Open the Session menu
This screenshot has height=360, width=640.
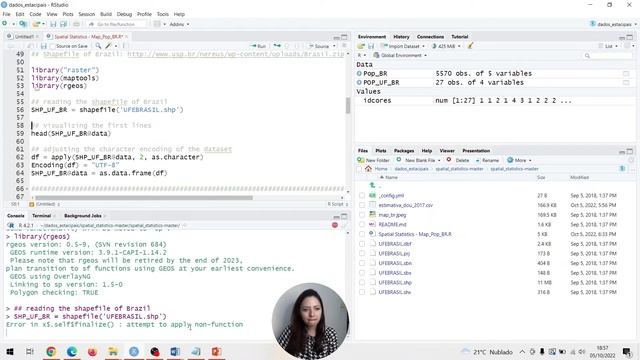87,14
